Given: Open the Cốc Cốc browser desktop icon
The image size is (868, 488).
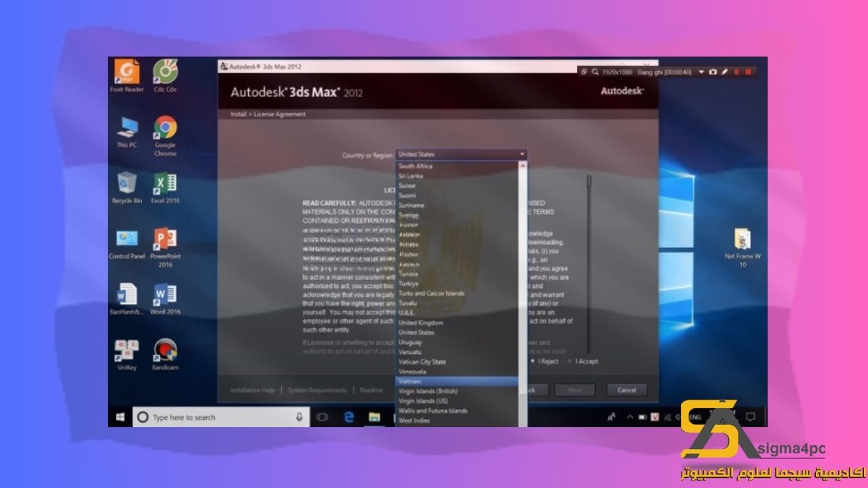Looking at the screenshot, I should [x=165, y=76].
